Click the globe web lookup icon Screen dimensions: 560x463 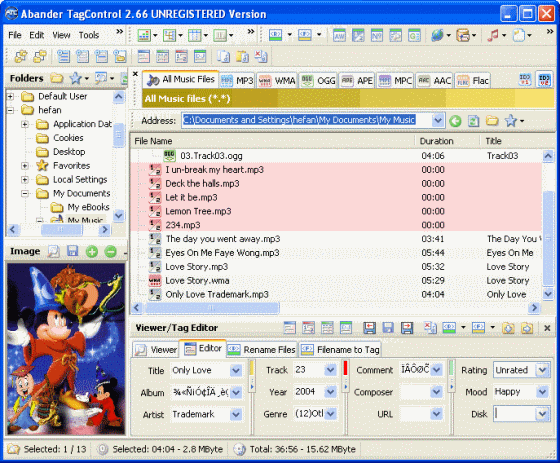(x=437, y=35)
